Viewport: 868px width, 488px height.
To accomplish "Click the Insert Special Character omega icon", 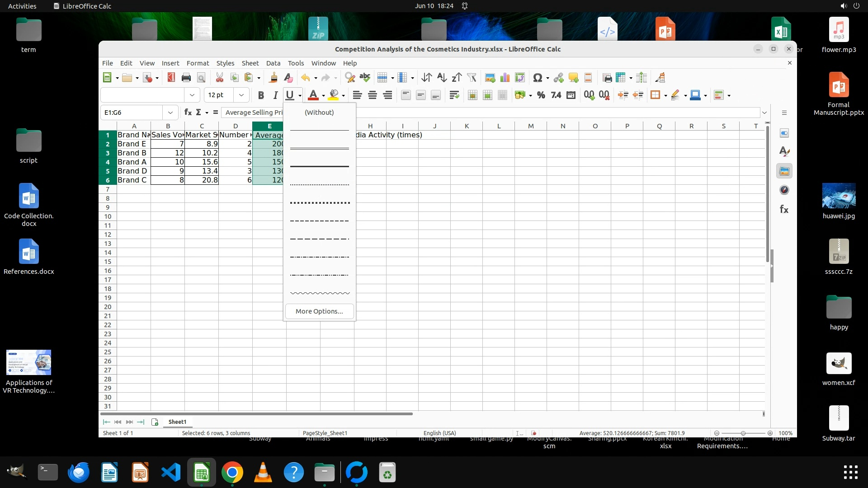I will tap(537, 78).
